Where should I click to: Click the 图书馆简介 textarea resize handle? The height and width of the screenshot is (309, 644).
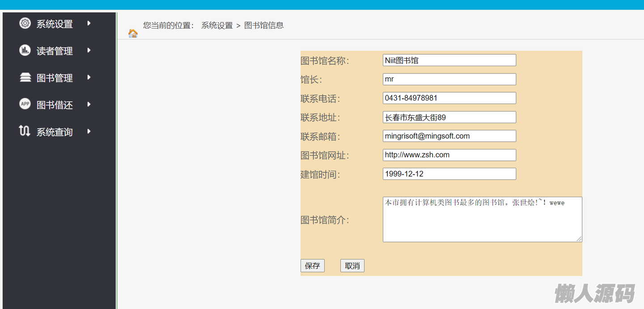[579, 239]
